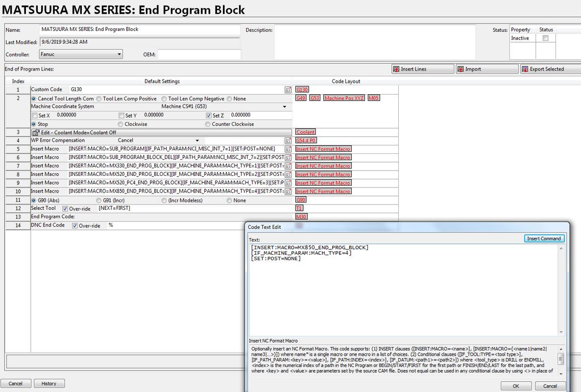The width and height of the screenshot is (581, 392).
Task: Click the Machine Pos XYZ tag
Action: [x=344, y=98]
